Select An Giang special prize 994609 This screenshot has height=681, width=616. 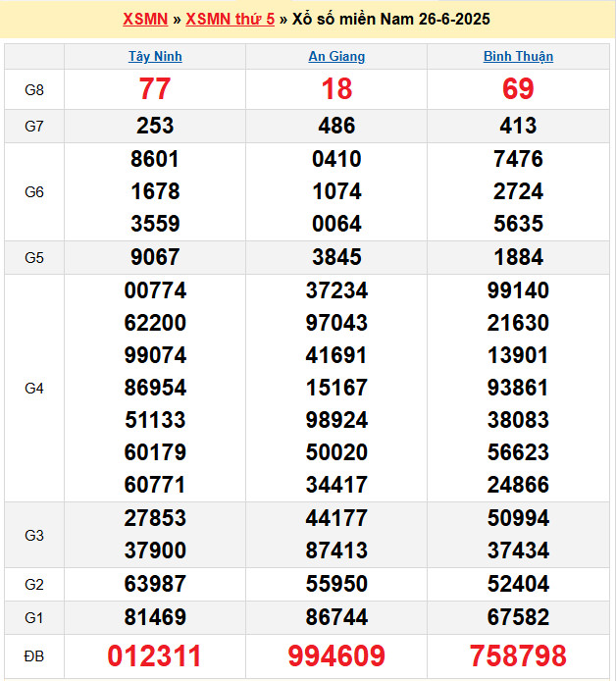[336, 655]
